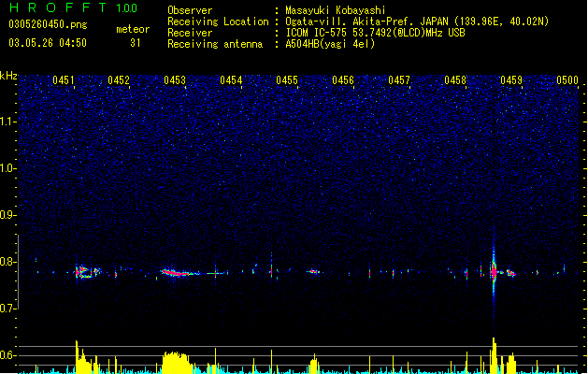588x374 pixels.
Task: Click the HROFFT 1.00 title text
Action: coord(73,7)
